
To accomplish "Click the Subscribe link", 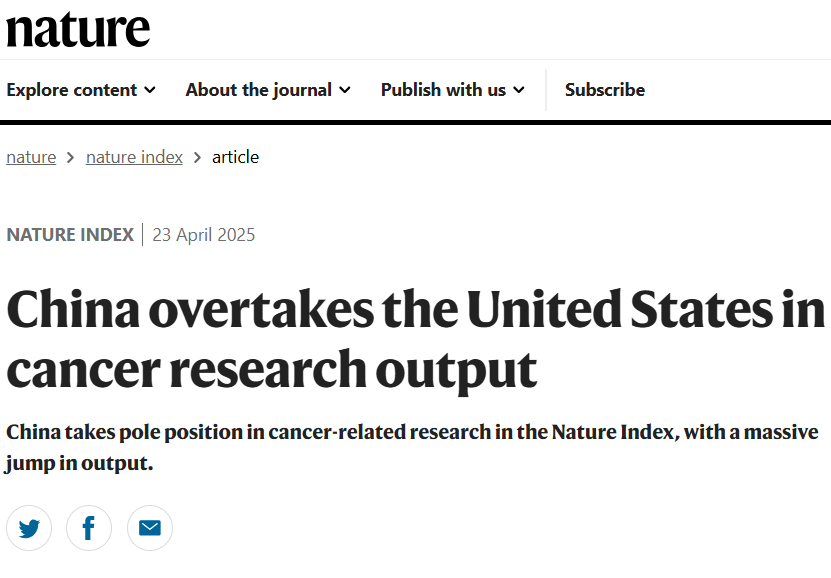I will pos(605,90).
